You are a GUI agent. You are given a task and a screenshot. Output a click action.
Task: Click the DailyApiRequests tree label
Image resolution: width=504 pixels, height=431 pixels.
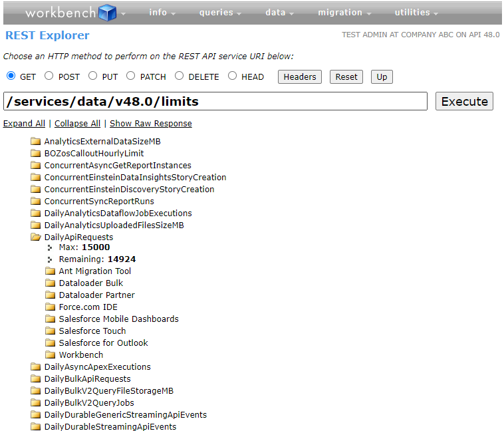(x=78, y=237)
